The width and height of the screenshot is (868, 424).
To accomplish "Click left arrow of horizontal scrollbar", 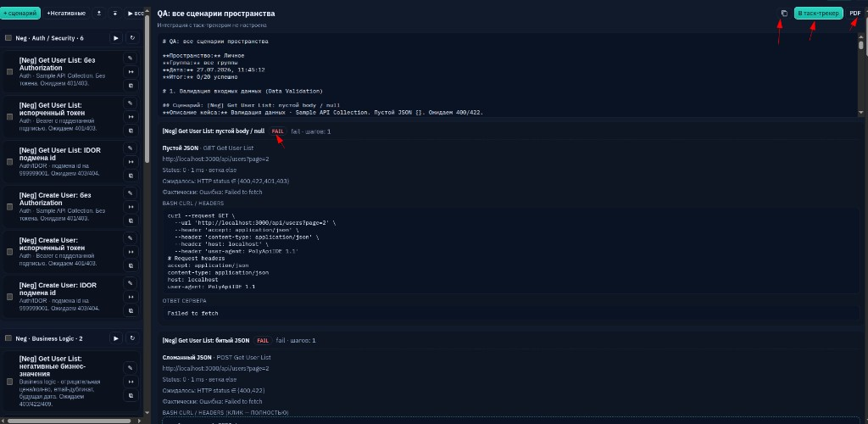I will (3, 421).
